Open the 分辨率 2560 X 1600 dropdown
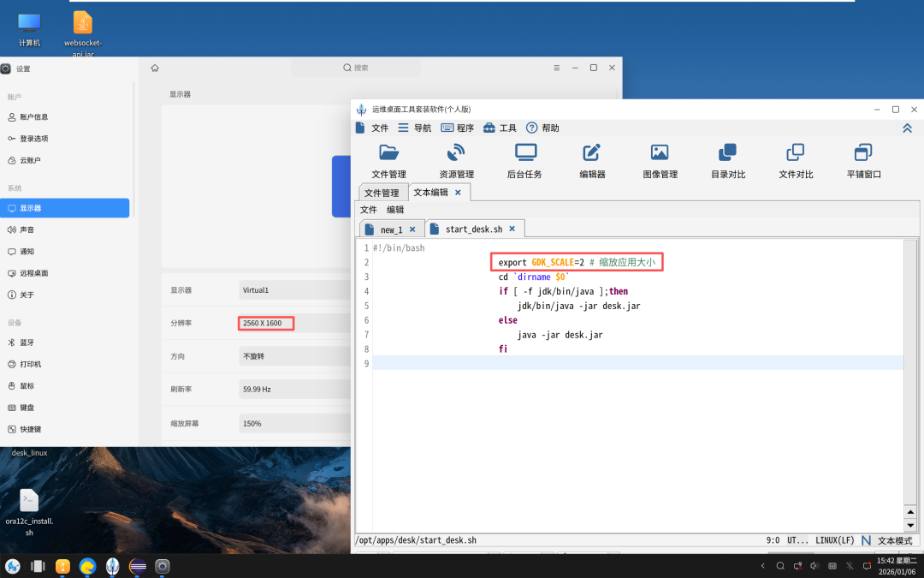The width and height of the screenshot is (924, 578). pyautogui.click(x=294, y=323)
